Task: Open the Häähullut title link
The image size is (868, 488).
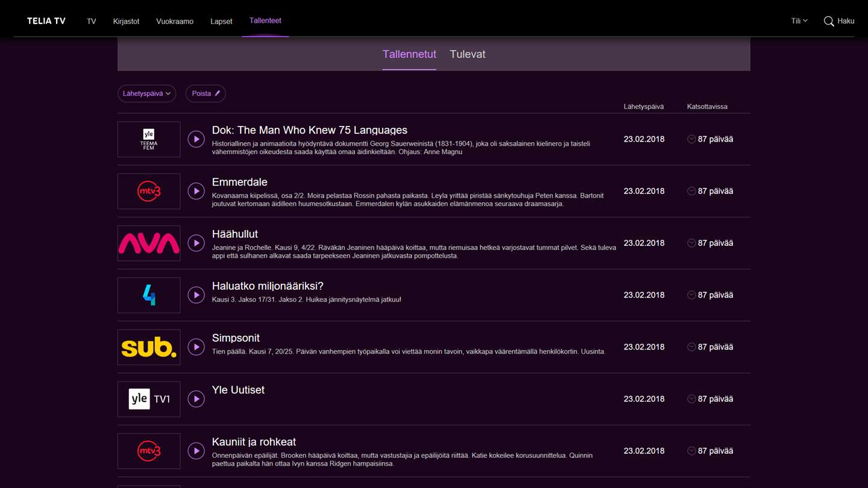Action: tap(235, 234)
